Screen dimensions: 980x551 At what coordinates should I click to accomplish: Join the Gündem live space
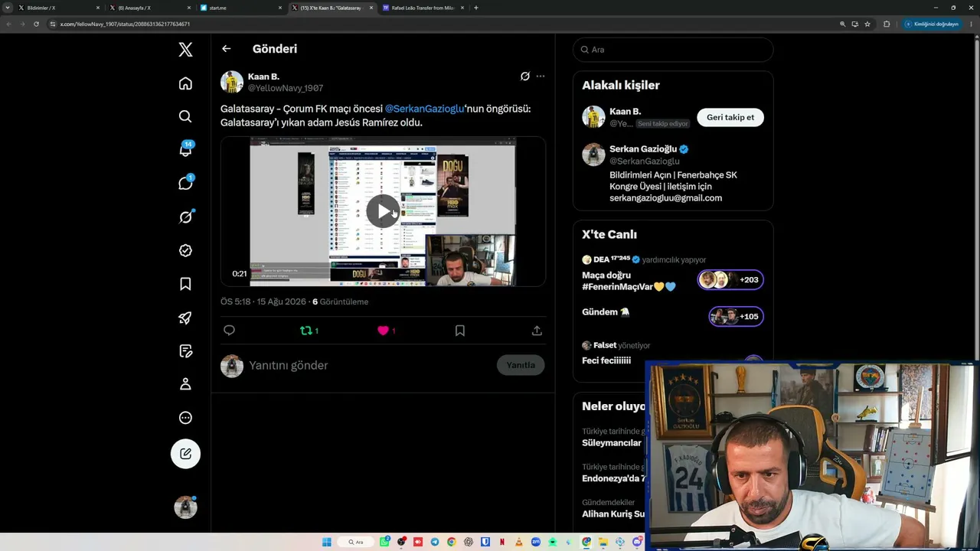pyautogui.click(x=606, y=312)
